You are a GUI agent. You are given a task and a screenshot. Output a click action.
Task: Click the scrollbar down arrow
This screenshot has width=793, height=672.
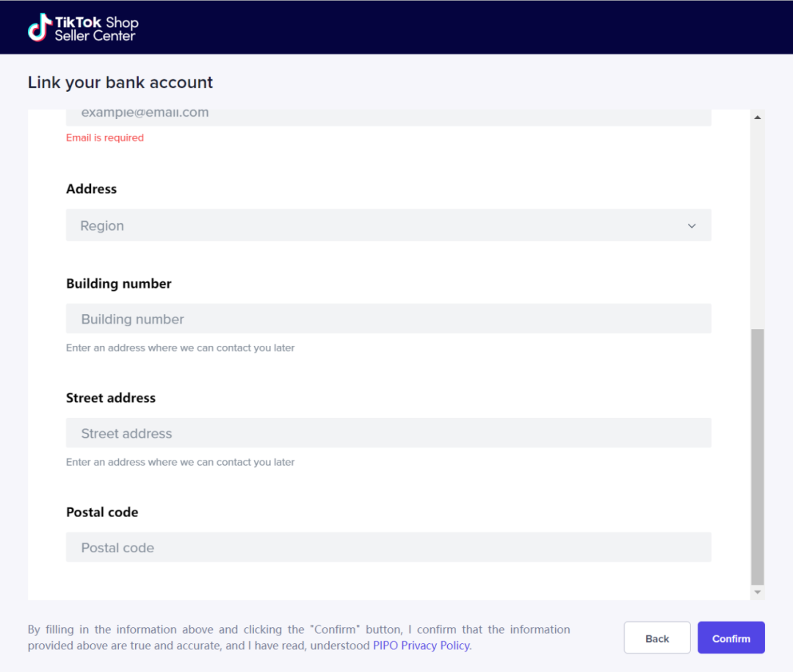coord(757,593)
